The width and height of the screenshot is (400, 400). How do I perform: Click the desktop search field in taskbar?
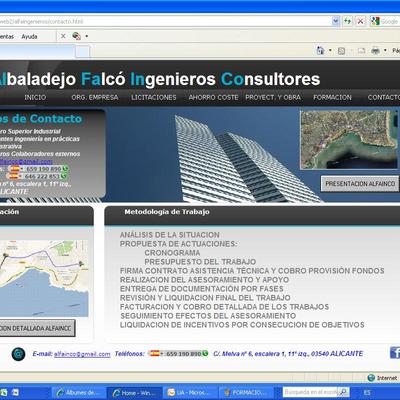tap(310, 392)
